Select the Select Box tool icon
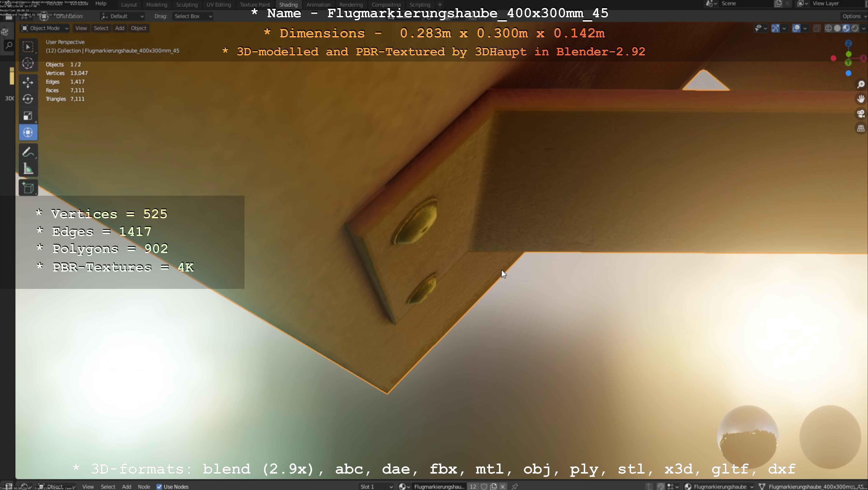This screenshot has width=868, height=490. click(28, 46)
